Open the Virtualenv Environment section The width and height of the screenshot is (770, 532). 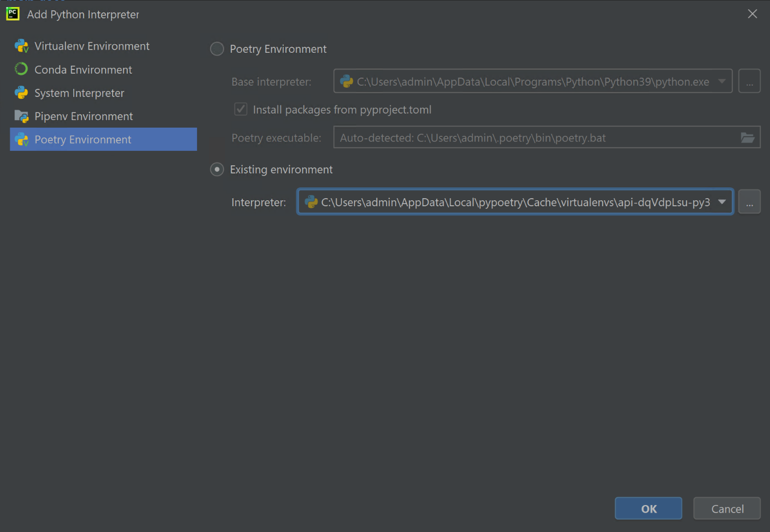coord(103,46)
